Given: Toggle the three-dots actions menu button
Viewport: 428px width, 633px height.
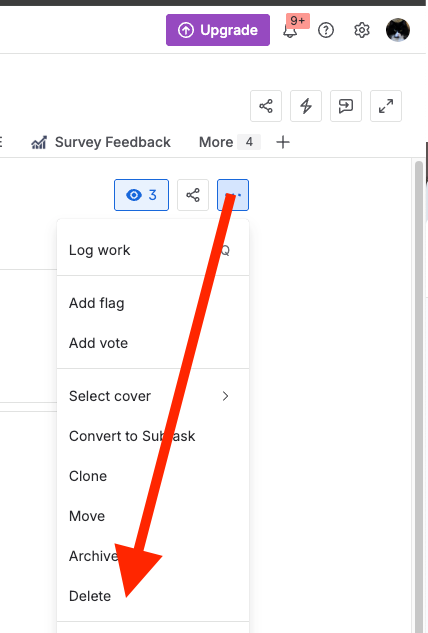Looking at the screenshot, I should pos(233,195).
